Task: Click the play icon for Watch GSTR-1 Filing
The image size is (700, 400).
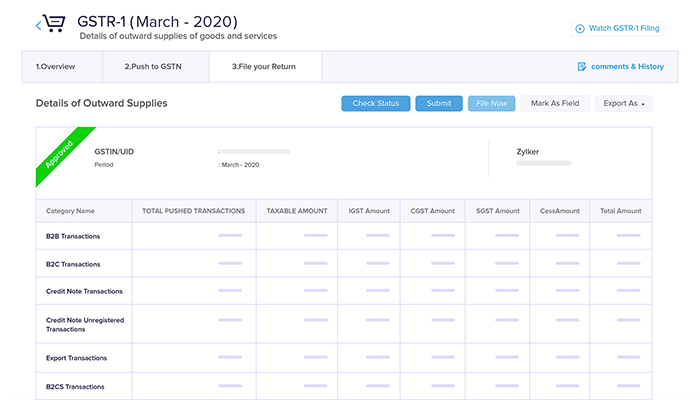Action: tap(580, 29)
